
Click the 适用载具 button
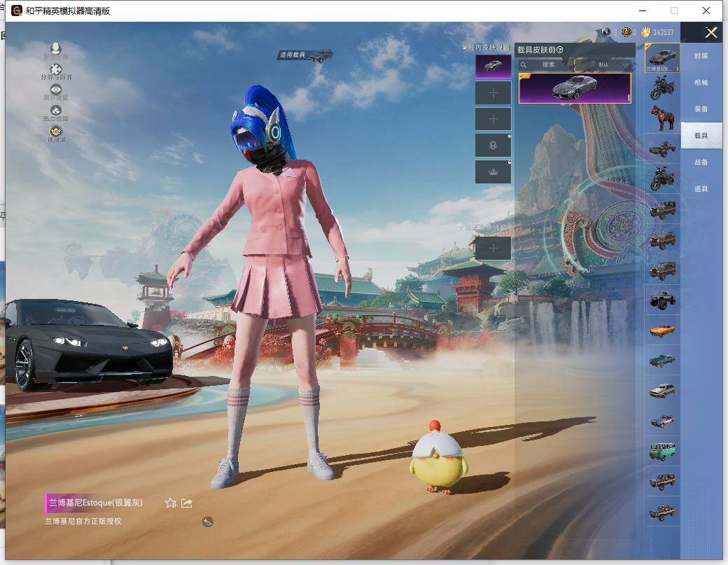(304, 55)
